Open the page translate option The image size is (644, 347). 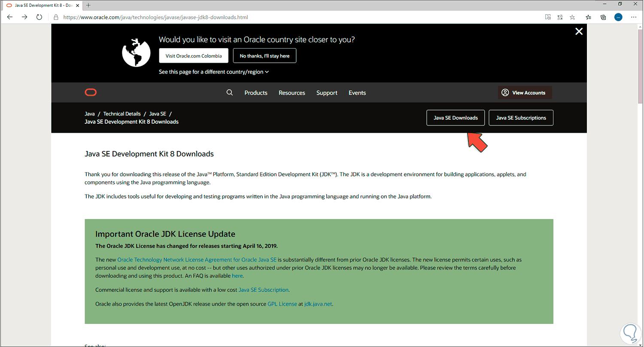coord(560,17)
